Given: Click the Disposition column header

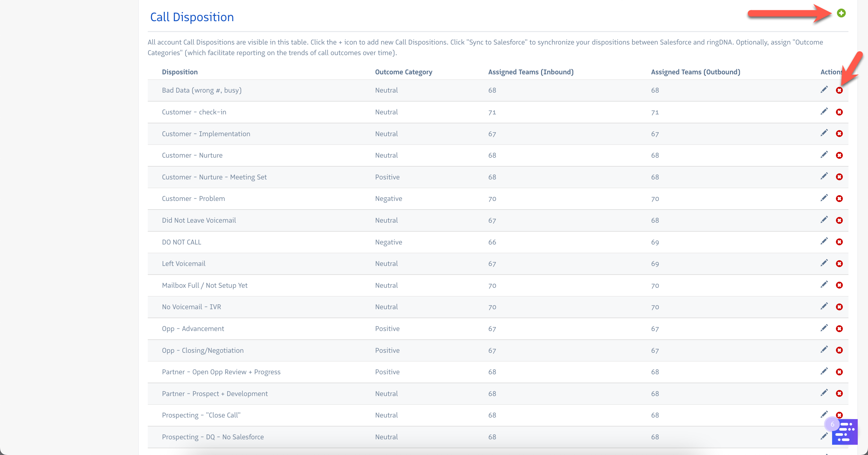Looking at the screenshot, I should tap(179, 72).
